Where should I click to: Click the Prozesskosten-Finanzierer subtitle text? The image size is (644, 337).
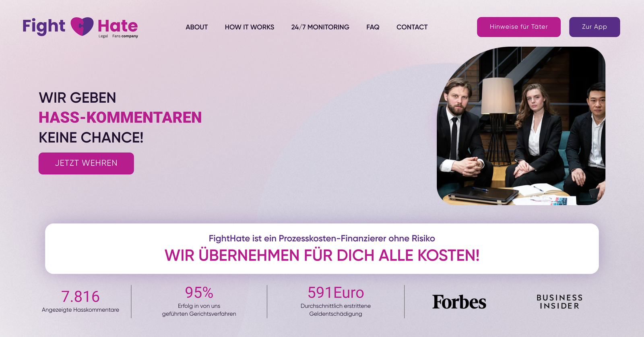click(x=322, y=238)
